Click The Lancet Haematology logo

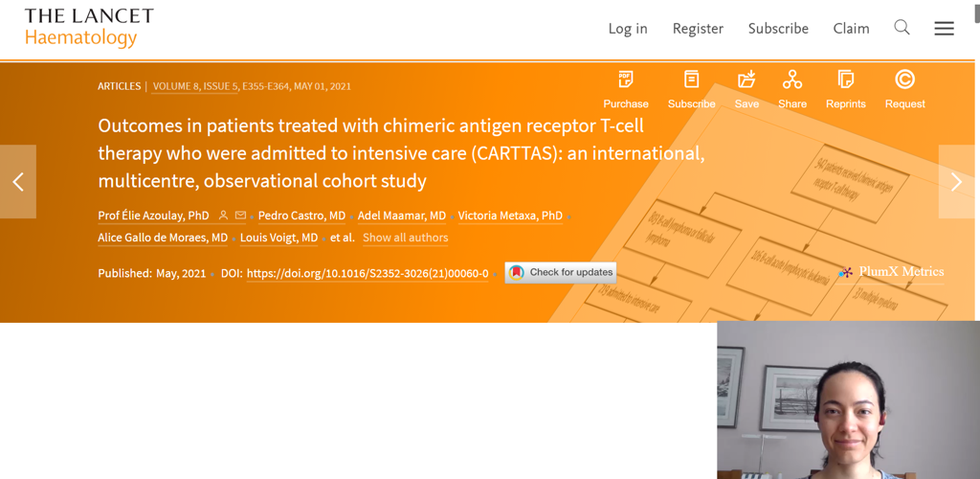pyautogui.click(x=88, y=28)
